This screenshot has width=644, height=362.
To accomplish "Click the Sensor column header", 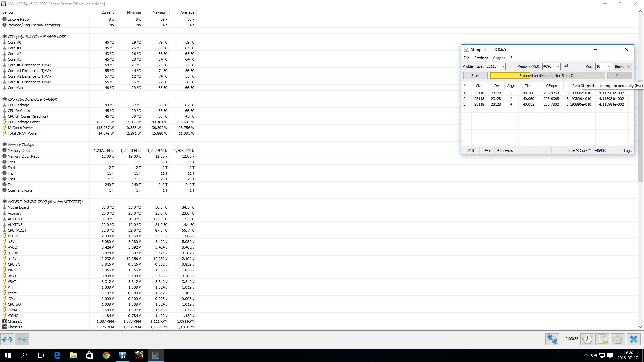I will click(45, 12).
